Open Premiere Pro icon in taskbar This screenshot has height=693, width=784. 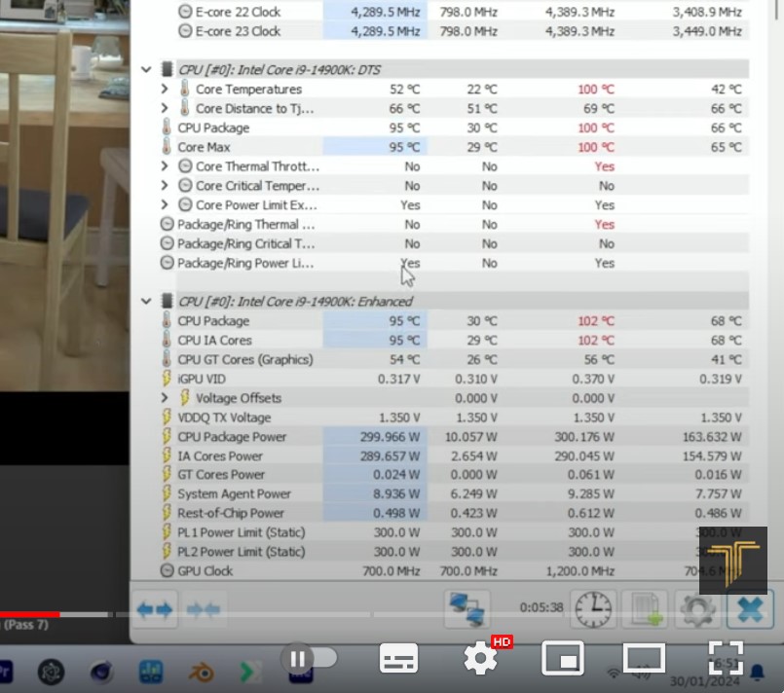click(6, 672)
